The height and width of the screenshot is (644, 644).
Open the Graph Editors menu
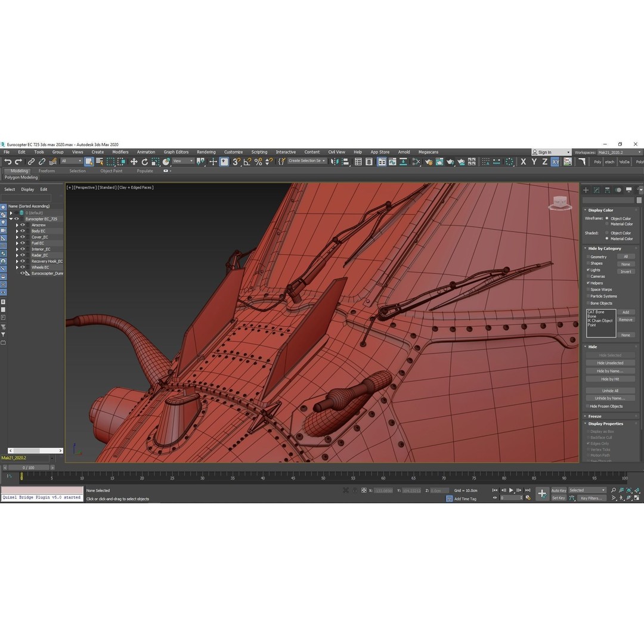(x=176, y=152)
